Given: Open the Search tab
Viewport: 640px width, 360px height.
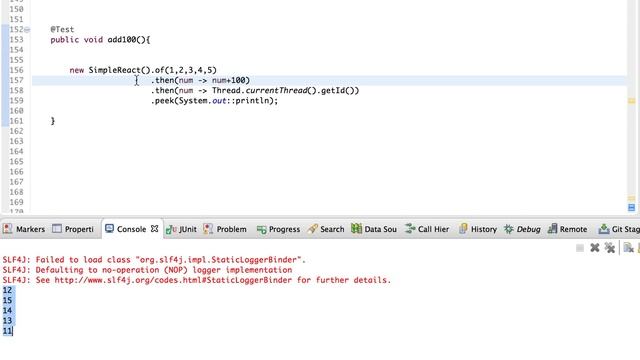Looking at the screenshot, I should point(332,229).
